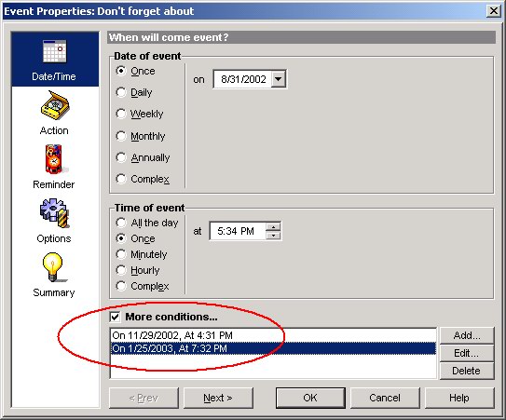Open the Reminder alarm clock icon
Screen dimensions: 506x420
[54, 159]
